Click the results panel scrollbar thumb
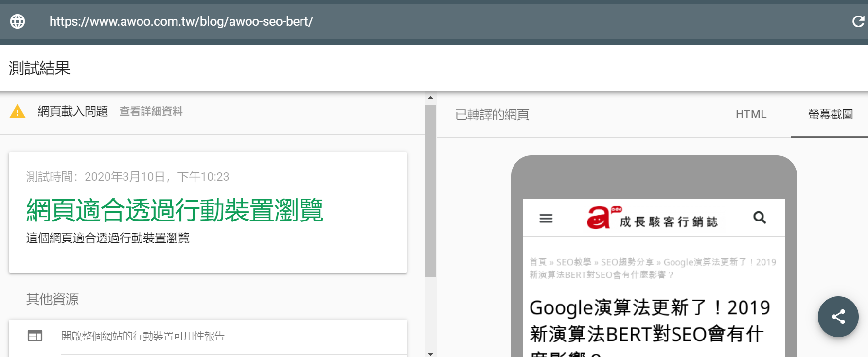 tap(430, 191)
